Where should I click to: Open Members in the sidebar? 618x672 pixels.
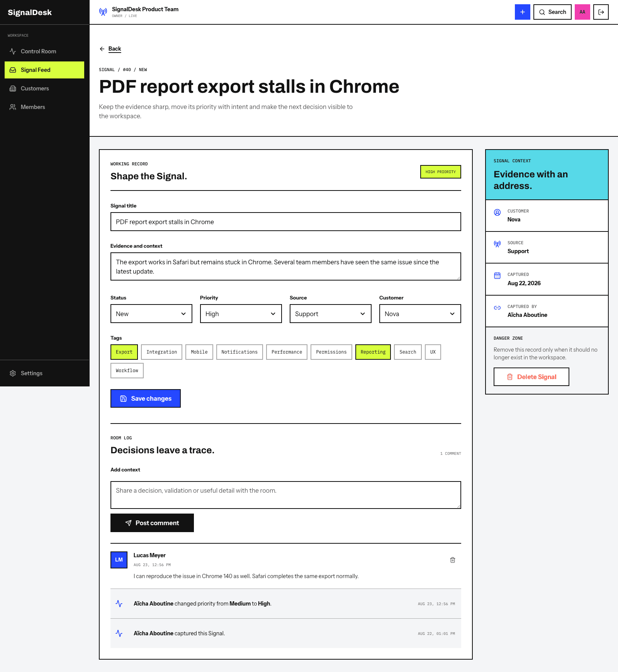(44, 107)
